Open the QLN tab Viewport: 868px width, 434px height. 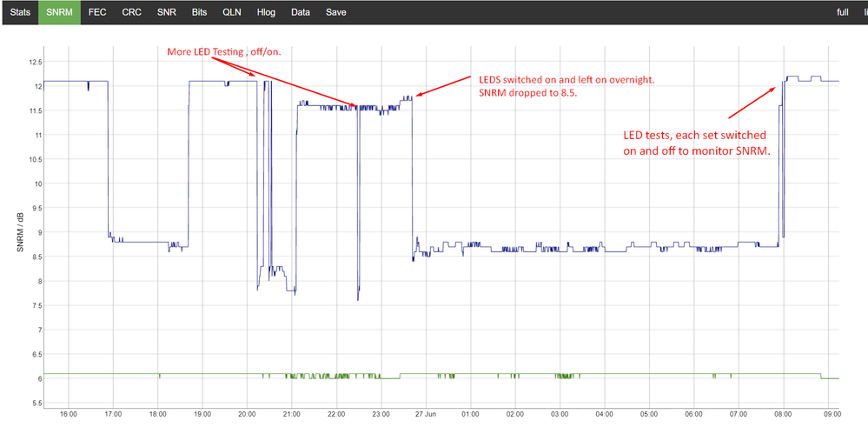coord(232,12)
